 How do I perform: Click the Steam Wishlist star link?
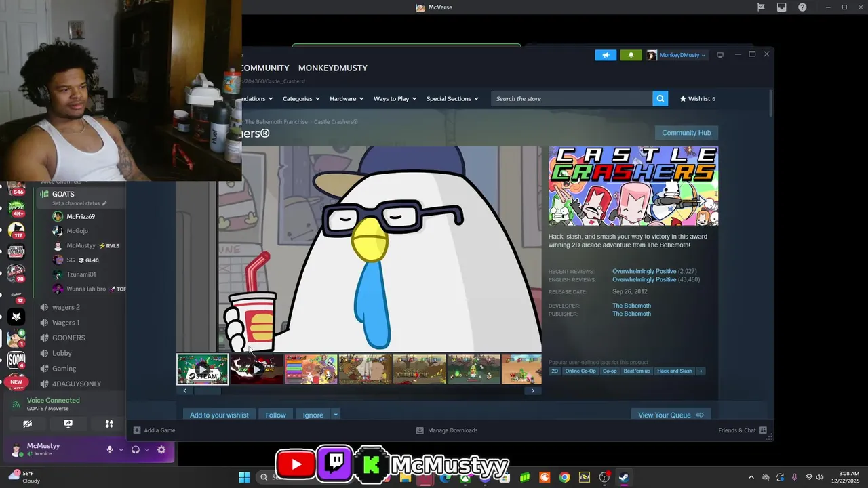(x=698, y=98)
